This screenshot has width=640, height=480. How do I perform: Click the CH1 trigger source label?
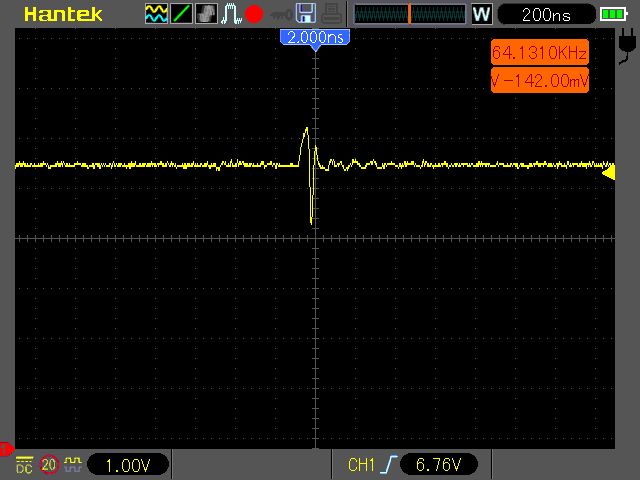361,465
